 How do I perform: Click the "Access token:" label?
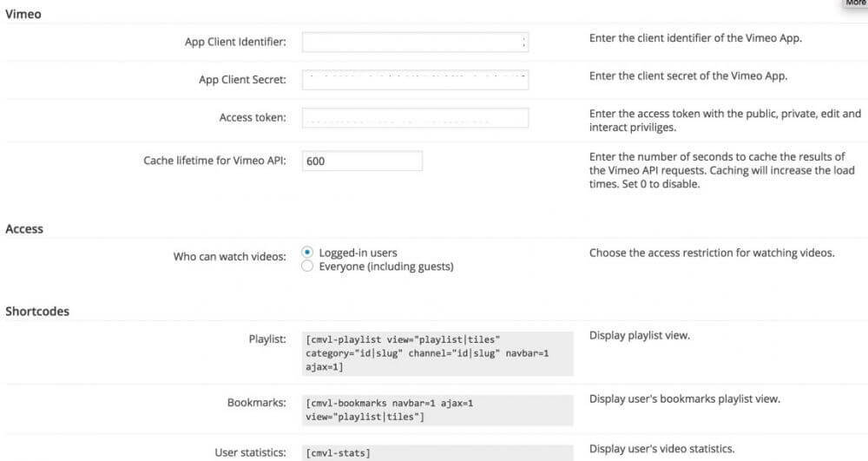(253, 118)
